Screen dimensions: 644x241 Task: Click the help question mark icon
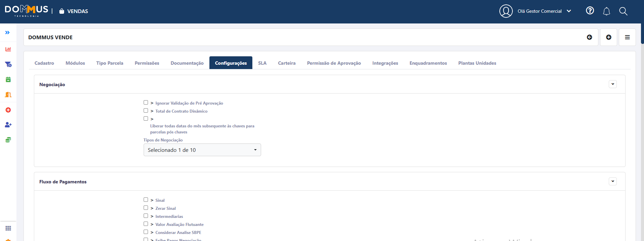pyautogui.click(x=590, y=11)
